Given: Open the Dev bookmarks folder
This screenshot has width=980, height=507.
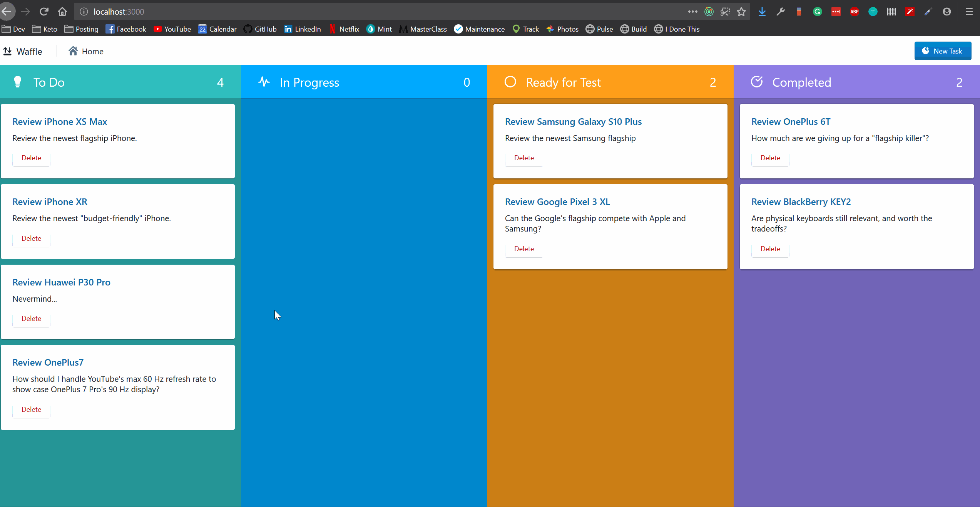Looking at the screenshot, I should point(14,29).
